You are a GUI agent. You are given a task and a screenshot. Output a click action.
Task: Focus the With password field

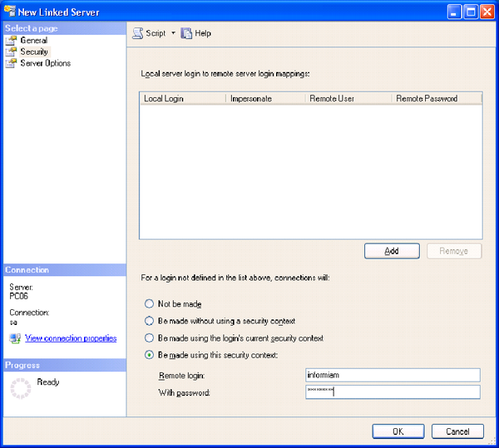click(x=393, y=391)
